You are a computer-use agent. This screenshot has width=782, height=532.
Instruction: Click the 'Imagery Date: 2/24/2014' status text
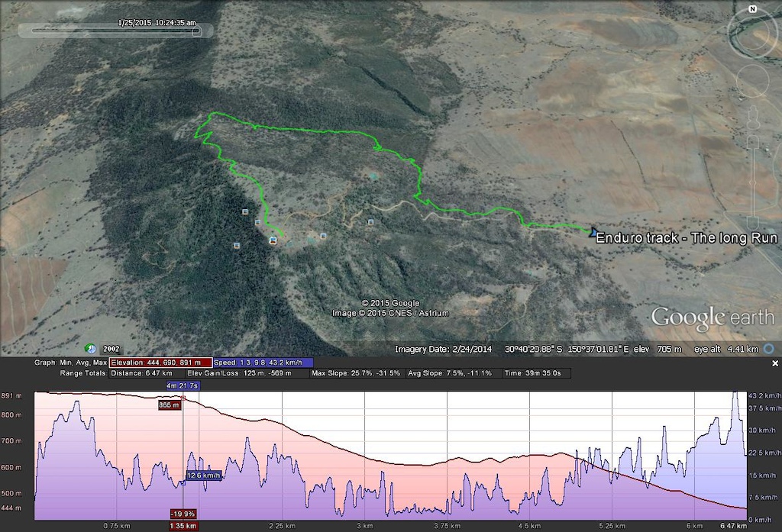coord(444,349)
